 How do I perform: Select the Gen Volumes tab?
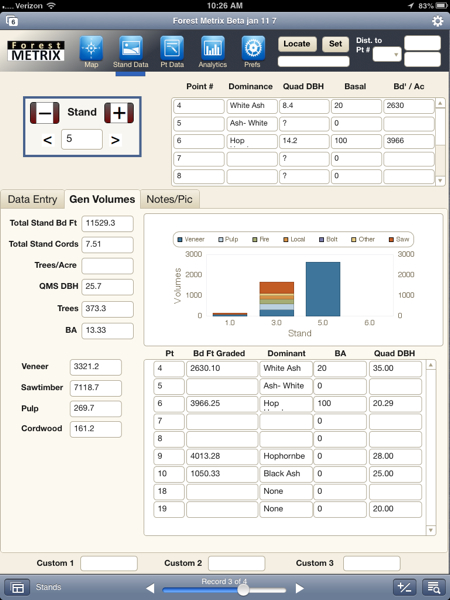102,199
